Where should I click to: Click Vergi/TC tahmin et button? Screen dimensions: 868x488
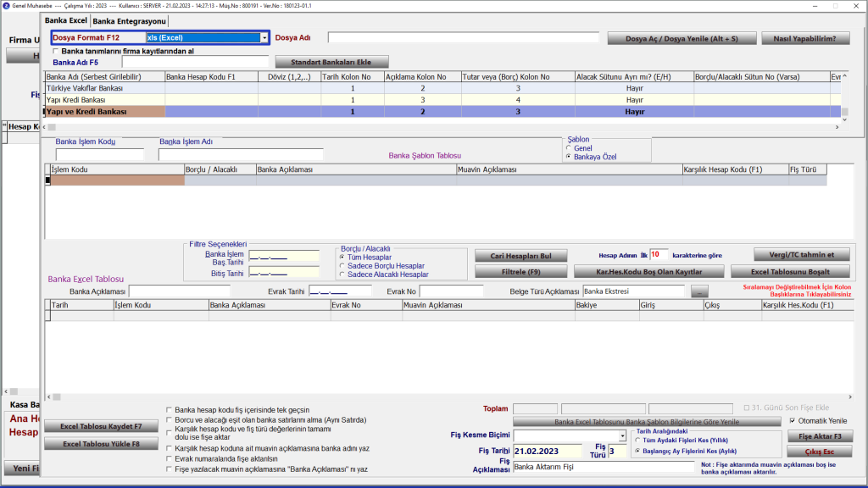tap(802, 254)
